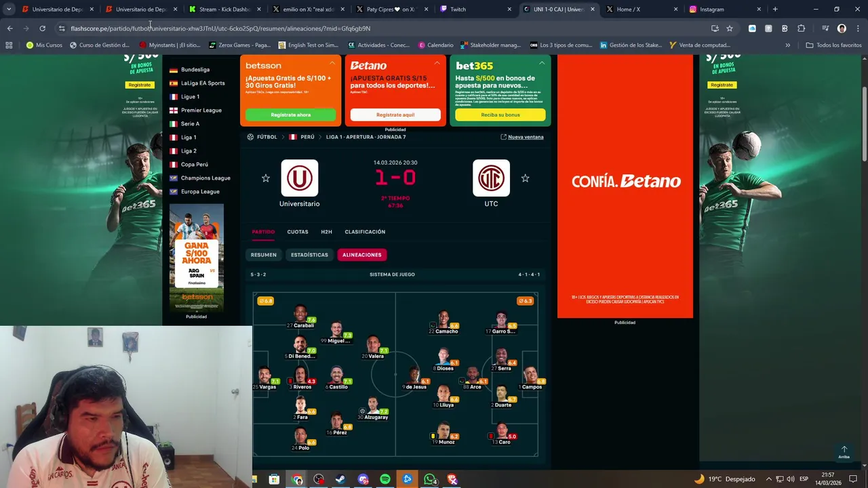Open the notifications center icon

click(853, 479)
